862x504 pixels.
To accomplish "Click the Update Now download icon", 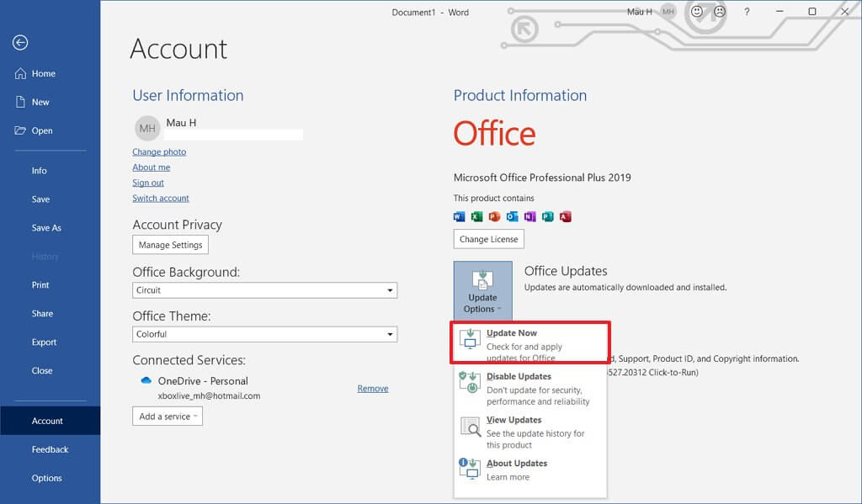I will pyautogui.click(x=470, y=338).
